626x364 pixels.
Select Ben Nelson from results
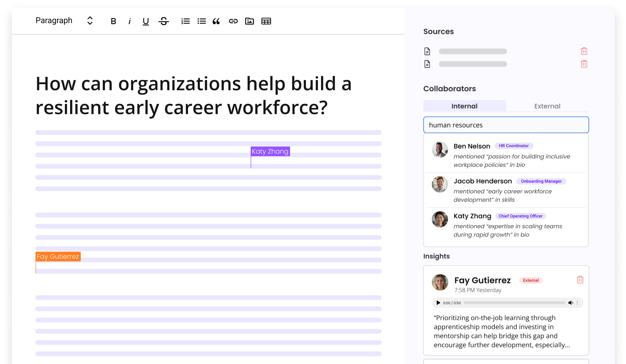coord(506,155)
